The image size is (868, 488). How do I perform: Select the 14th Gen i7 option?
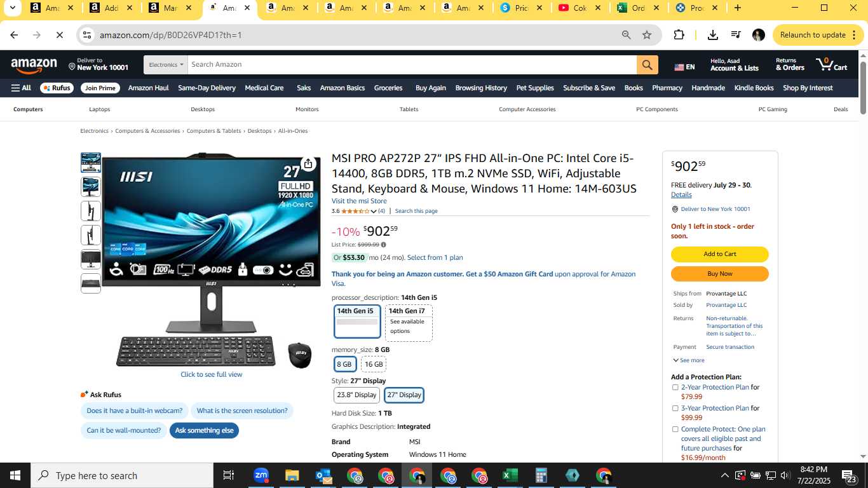pyautogui.click(x=409, y=323)
